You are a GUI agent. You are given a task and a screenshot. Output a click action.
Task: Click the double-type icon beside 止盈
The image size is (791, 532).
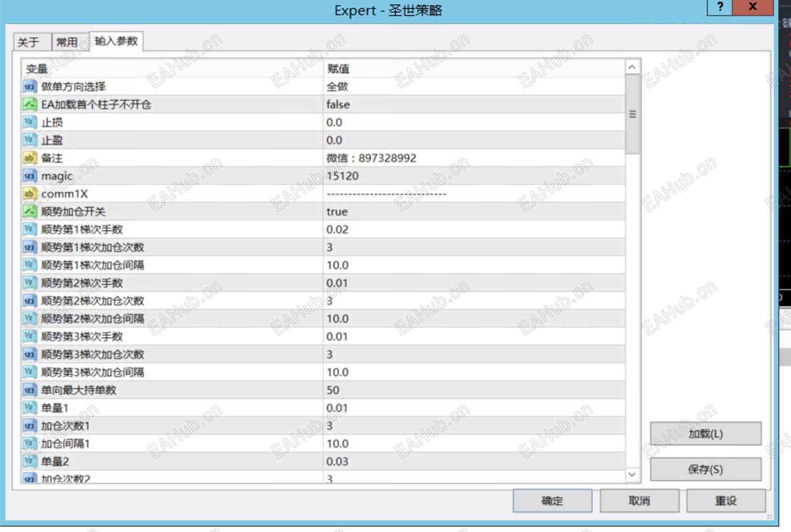click(30, 140)
